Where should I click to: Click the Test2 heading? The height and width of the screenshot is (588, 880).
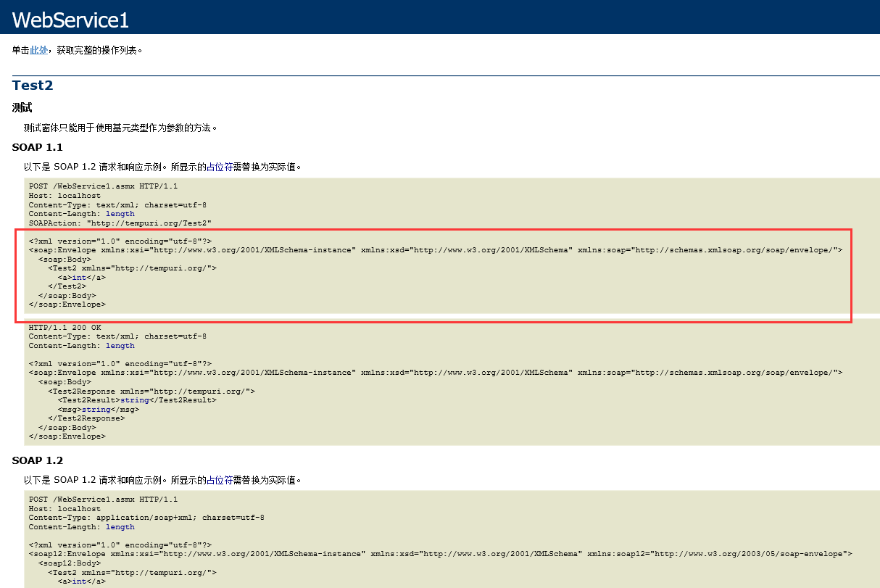(x=33, y=85)
